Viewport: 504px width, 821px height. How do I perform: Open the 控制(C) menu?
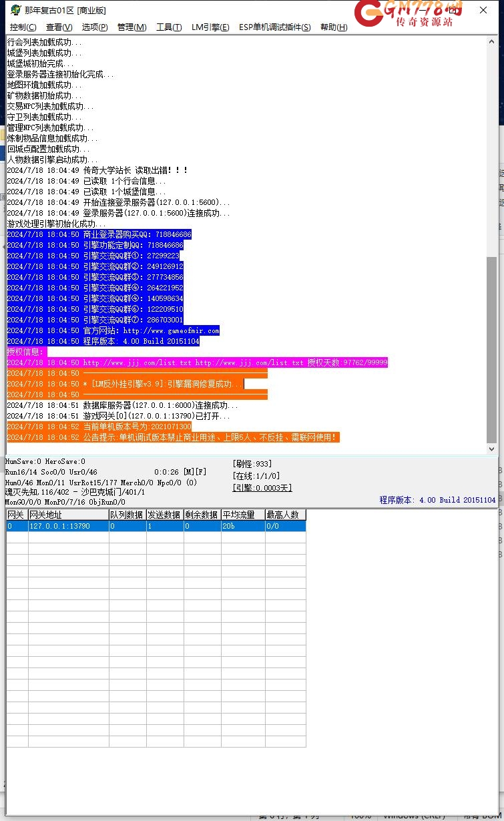pos(23,27)
